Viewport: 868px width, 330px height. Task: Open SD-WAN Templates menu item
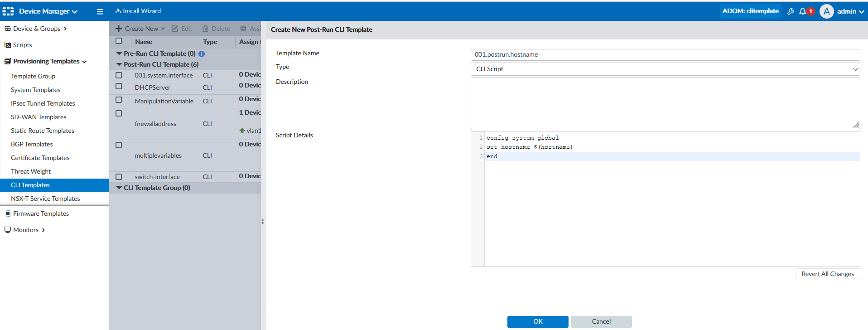pos(39,117)
